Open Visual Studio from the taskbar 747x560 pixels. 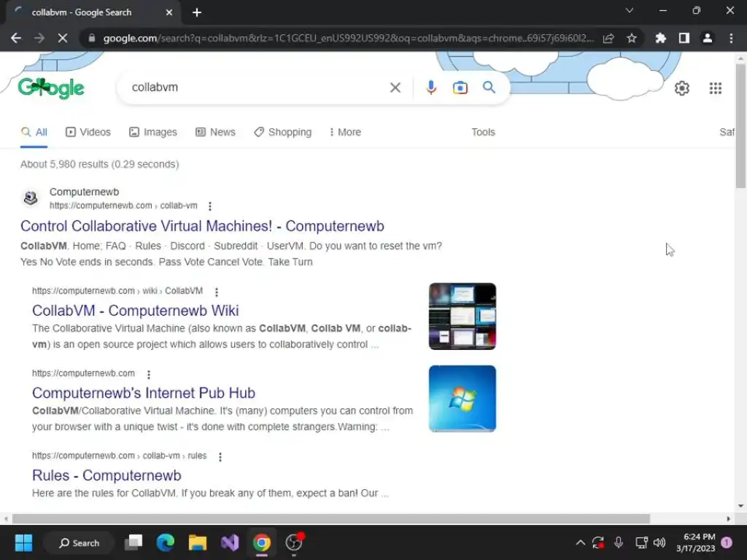(230, 542)
